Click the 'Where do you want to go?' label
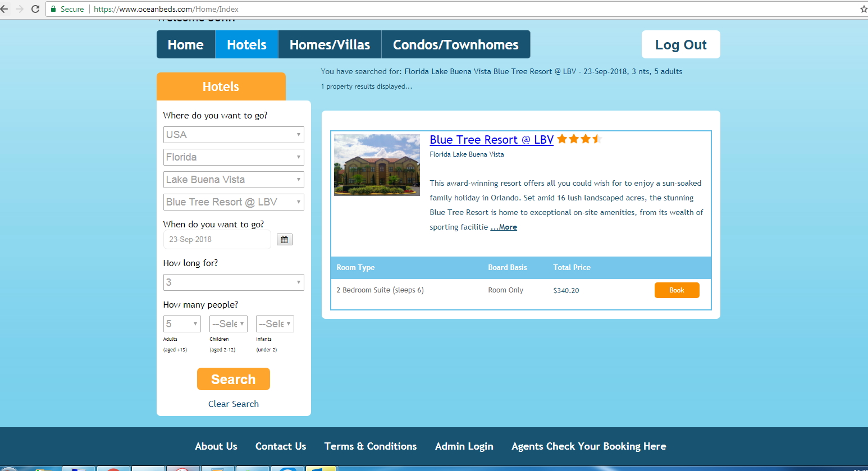This screenshot has width=868, height=471. point(216,116)
